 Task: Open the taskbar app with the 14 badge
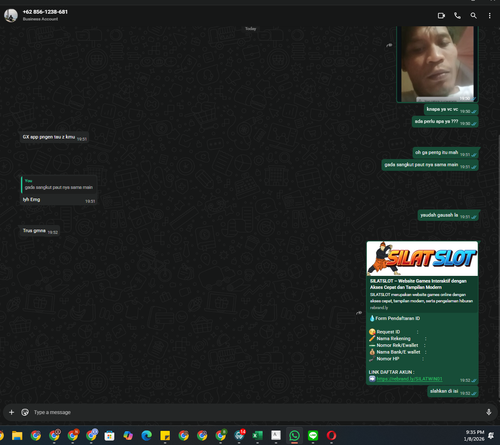239,435
